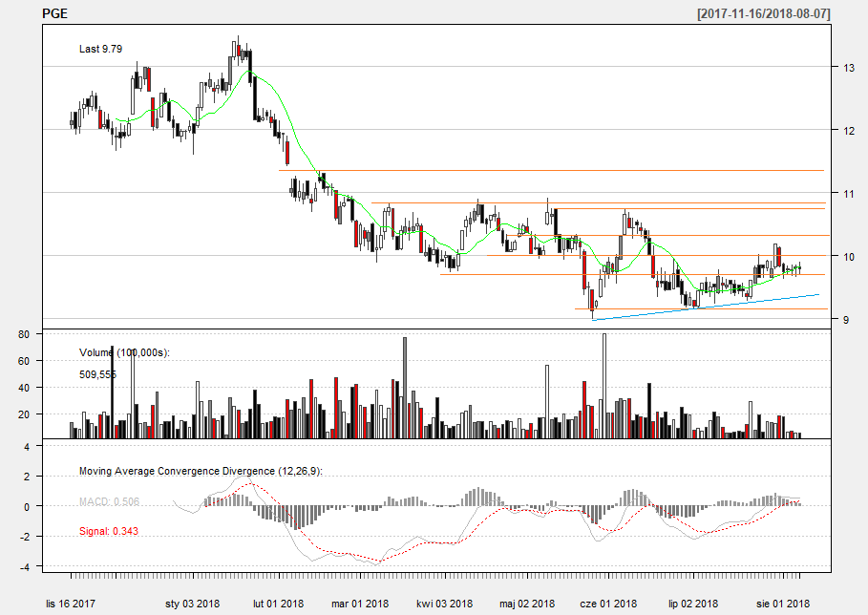Click the volume axis label 20
This screenshot has width=868, height=615.
pos(24,414)
